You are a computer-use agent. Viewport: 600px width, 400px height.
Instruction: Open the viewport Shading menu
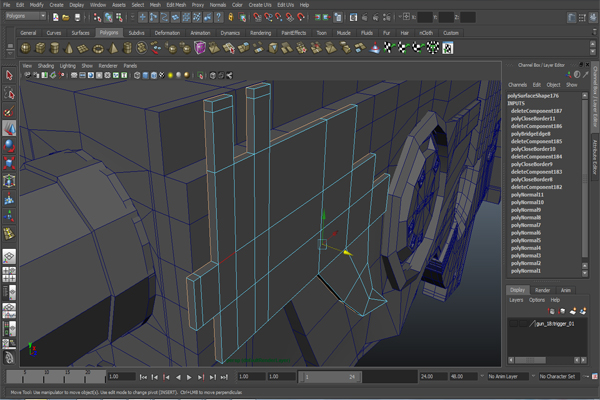point(46,66)
